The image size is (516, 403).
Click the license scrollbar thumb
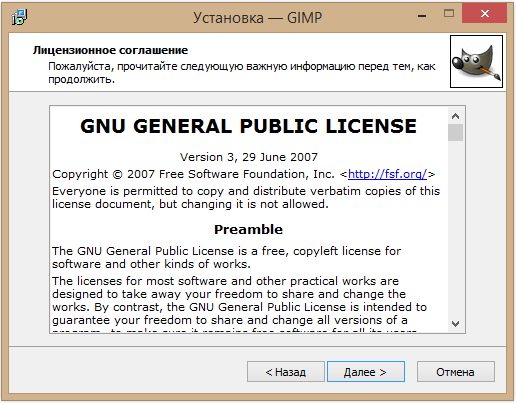[x=455, y=133]
